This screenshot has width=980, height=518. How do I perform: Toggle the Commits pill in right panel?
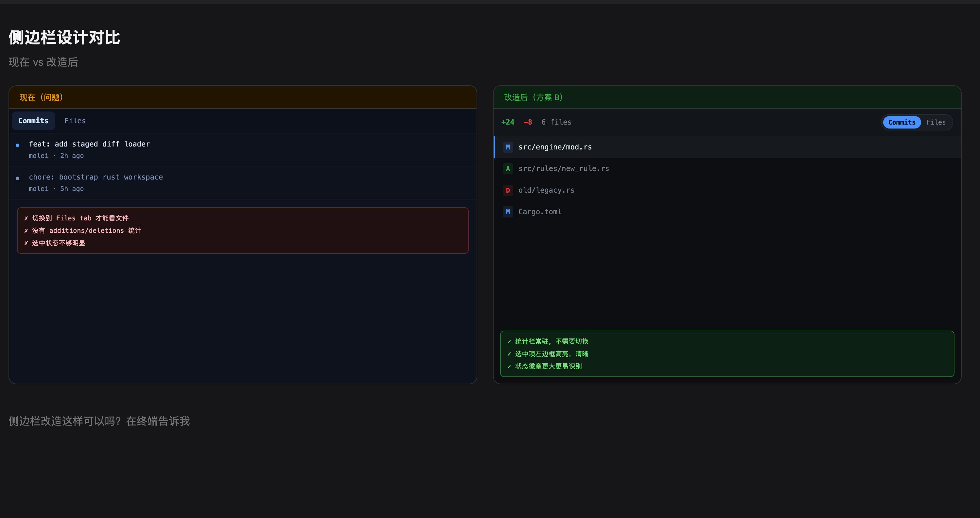click(901, 122)
